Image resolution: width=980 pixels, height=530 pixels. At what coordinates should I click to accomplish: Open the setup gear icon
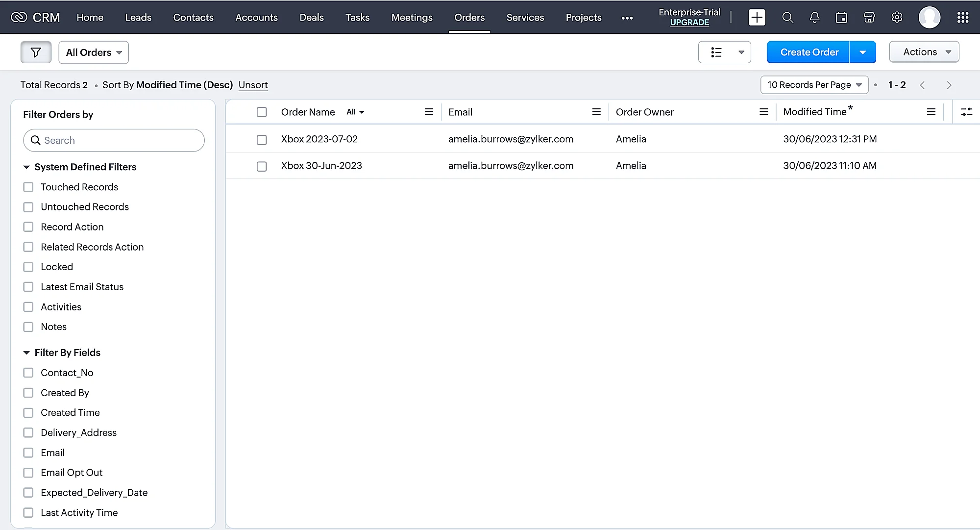[897, 18]
